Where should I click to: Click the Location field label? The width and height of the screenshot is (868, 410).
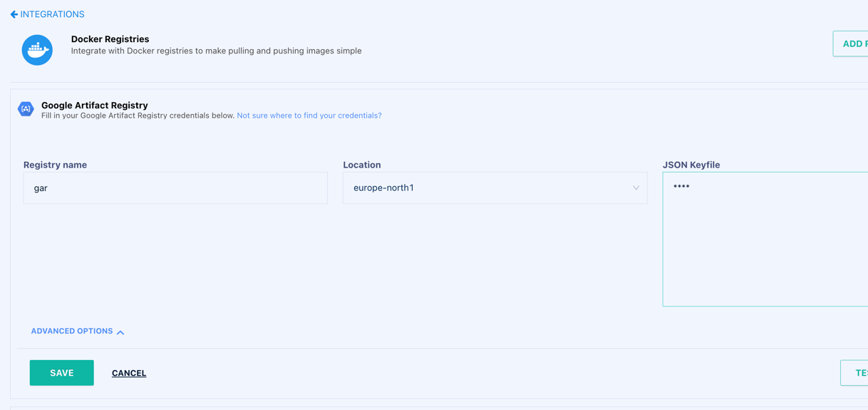point(362,165)
